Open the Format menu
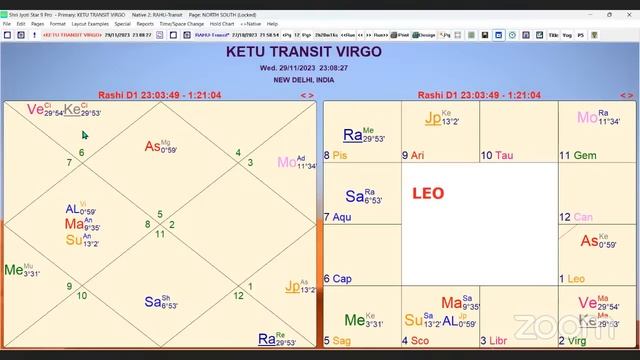This screenshot has height=360, width=640. point(58,24)
